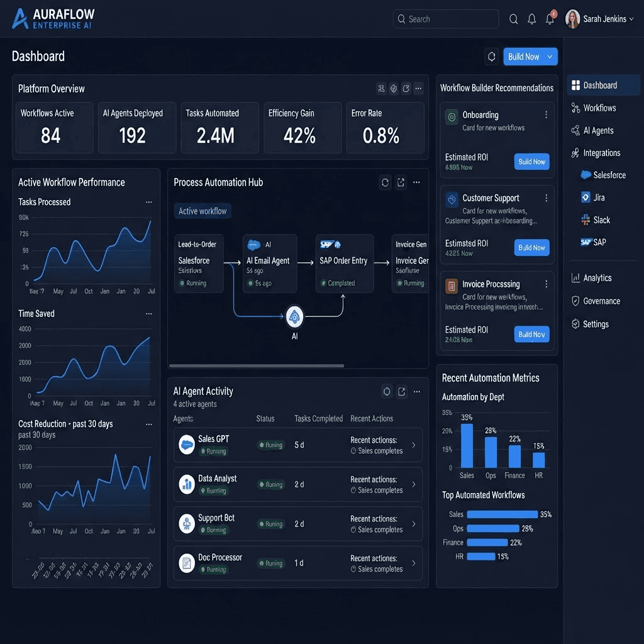Open Process Automation Hub more options
The height and width of the screenshot is (644, 644).
416,182
